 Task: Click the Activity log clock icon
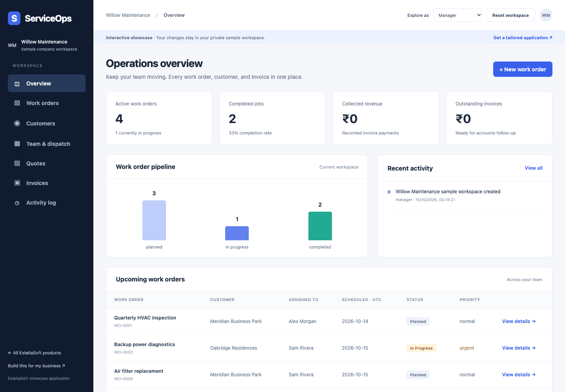pos(17,203)
